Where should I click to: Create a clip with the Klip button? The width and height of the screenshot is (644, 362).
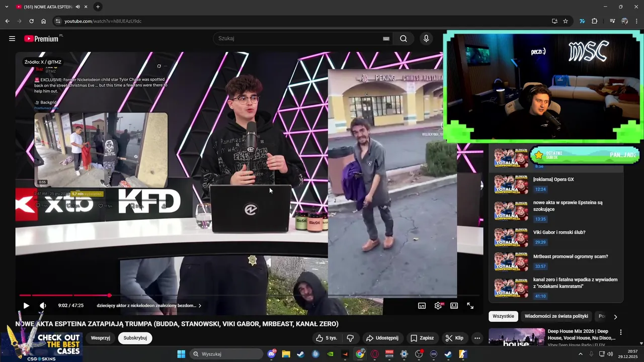(x=454, y=338)
